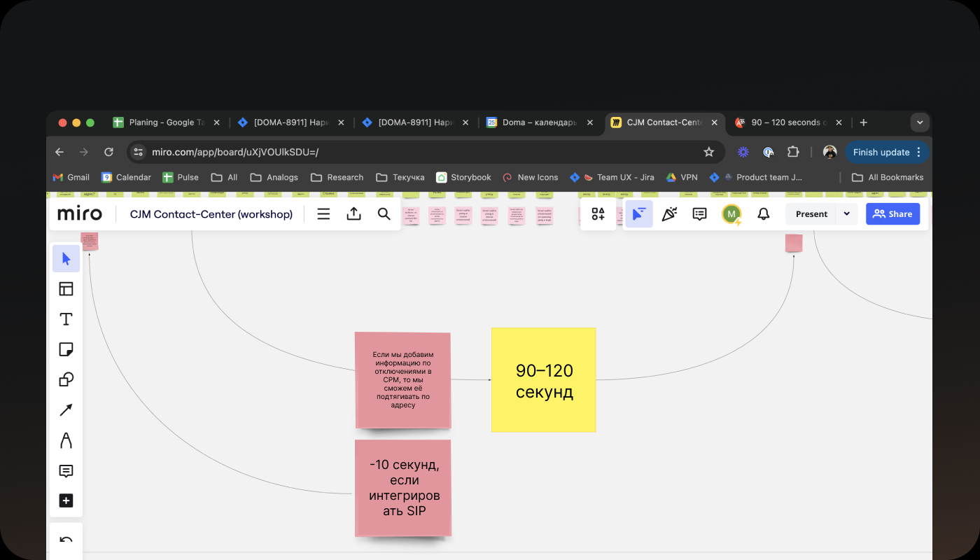The image size is (980, 560).
Task: Click the Undo arrow button
Action: click(66, 540)
